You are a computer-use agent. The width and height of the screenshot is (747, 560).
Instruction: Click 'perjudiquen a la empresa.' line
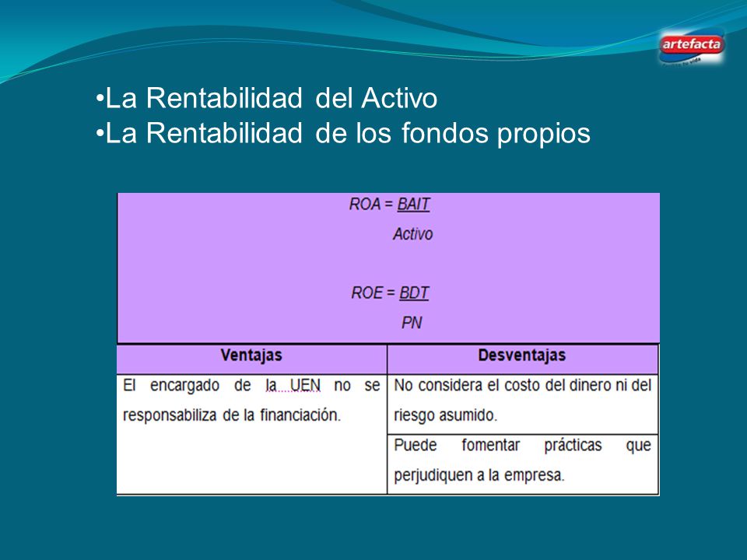tap(479, 475)
